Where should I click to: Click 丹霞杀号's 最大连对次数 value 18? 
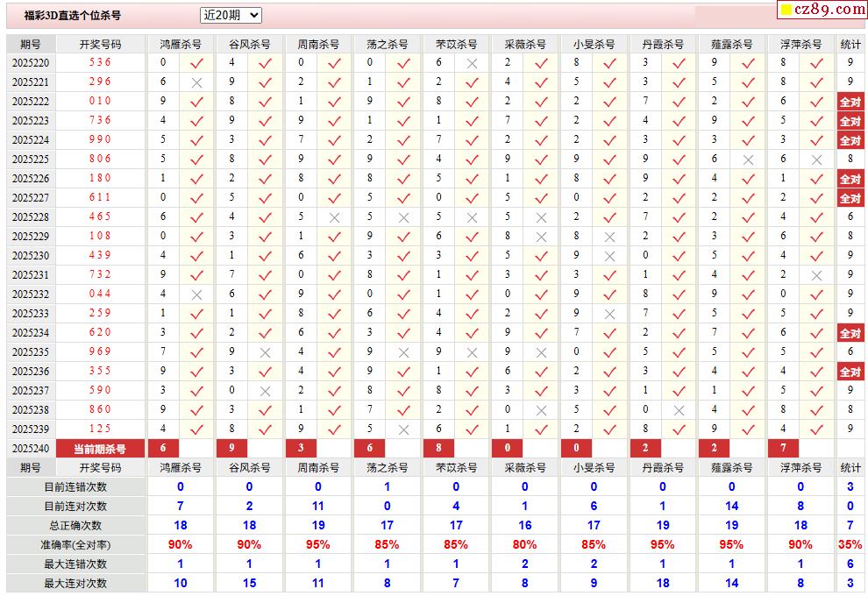pyautogui.click(x=663, y=583)
